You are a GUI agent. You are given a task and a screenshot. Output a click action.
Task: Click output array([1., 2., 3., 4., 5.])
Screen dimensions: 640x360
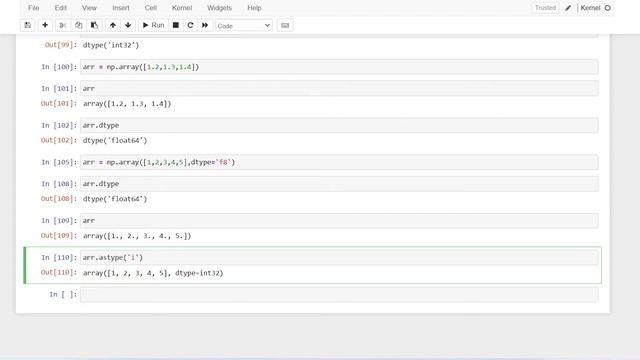[137, 236]
